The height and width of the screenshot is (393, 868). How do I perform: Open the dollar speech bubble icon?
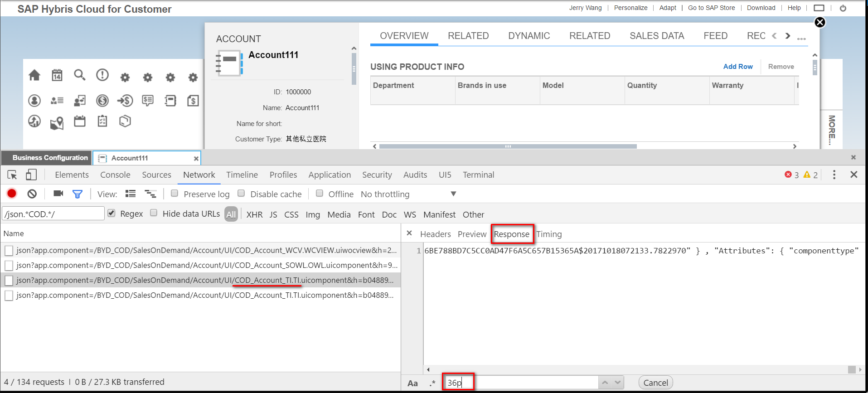(148, 100)
